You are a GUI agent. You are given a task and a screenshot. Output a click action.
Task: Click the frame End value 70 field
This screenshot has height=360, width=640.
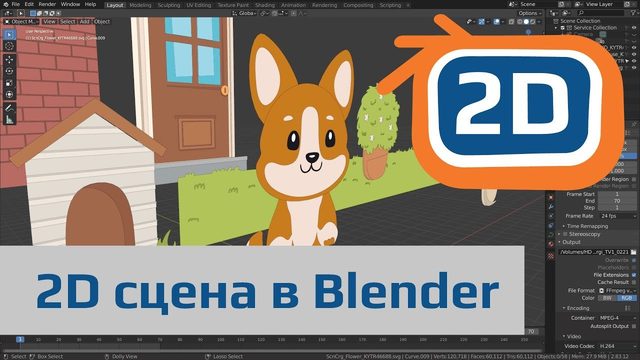pos(617,201)
